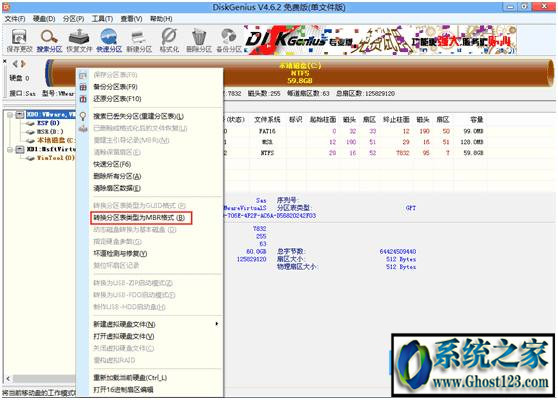Image resolution: width=558 pixels, height=400 pixels.
Task: Open the 恢复文件 (Recover Files) tool
Action: point(79,40)
